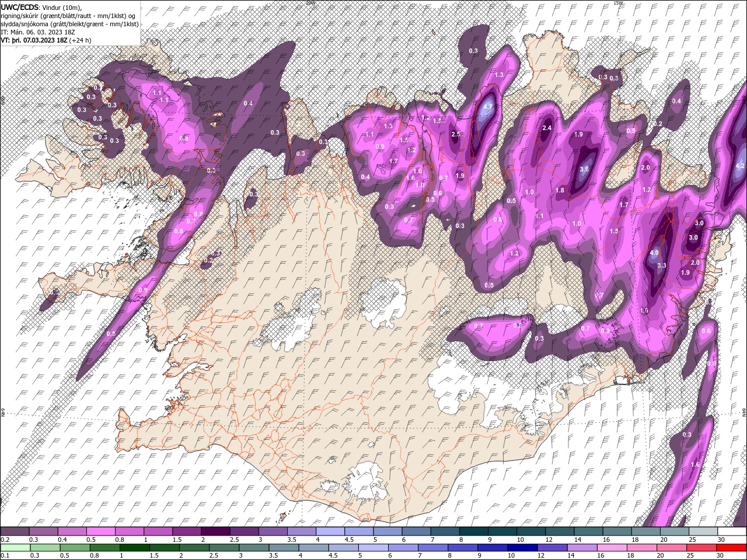This screenshot has height=560, width=747.
Task: Click the bright pink 0.5 snow scale swatch
Action: coord(100,531)
